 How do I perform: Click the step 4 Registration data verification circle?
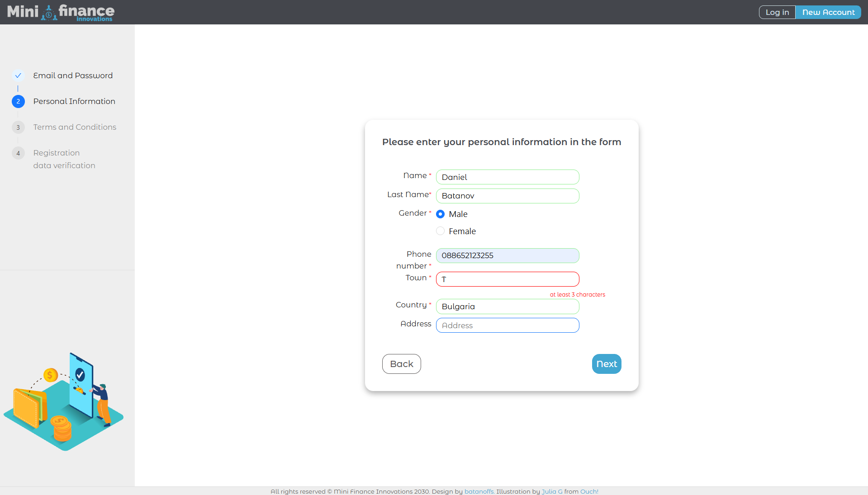click(x=18, y=153)
